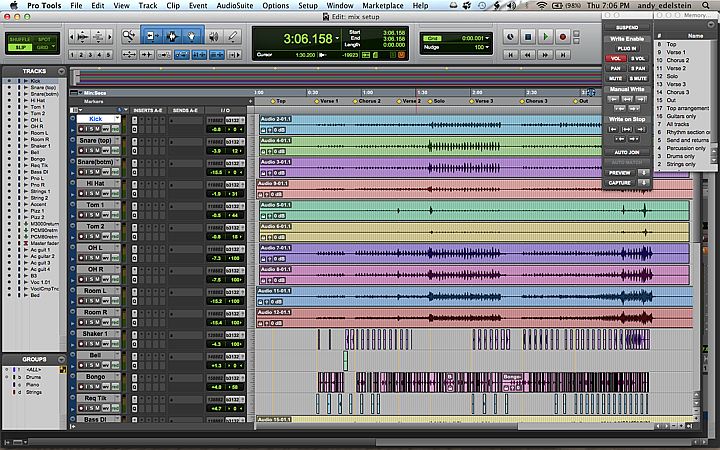The image size is (720, 450).
Task: Open the Tracks list popup menu
Action: pyautogui.click(x=61, y=72)
